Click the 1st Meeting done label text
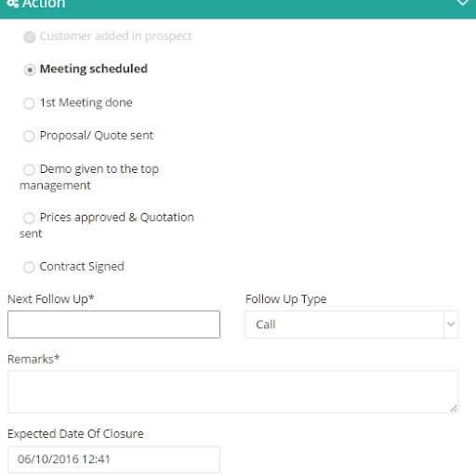 [86, 102]
